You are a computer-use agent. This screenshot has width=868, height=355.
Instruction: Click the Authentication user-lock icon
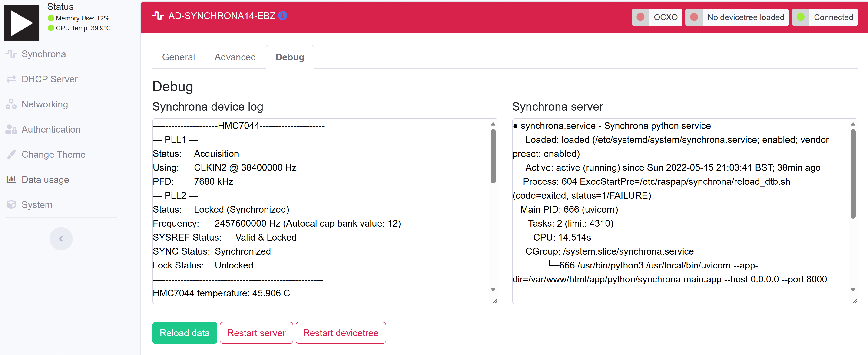coord(11,129)
